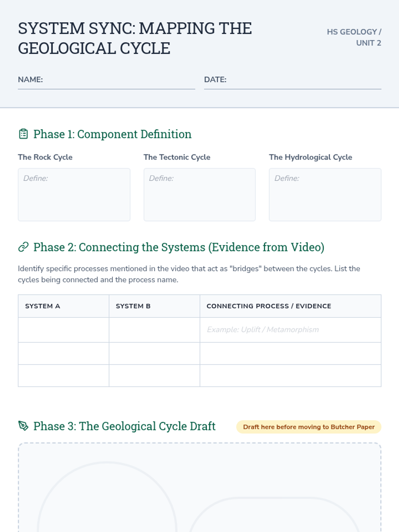Viewport: 399px width, 532px height.
Task: Click the clipboard icon beside Phase 1
Action: (x=23, y=134)
